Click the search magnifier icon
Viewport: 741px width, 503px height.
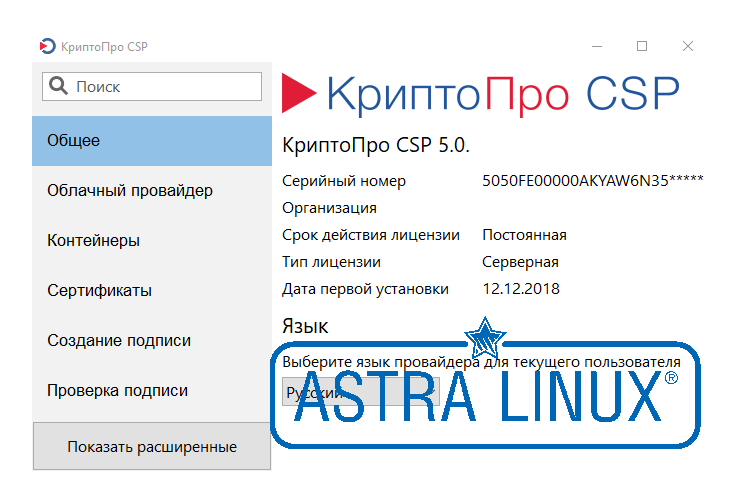(x=59, y=86)
